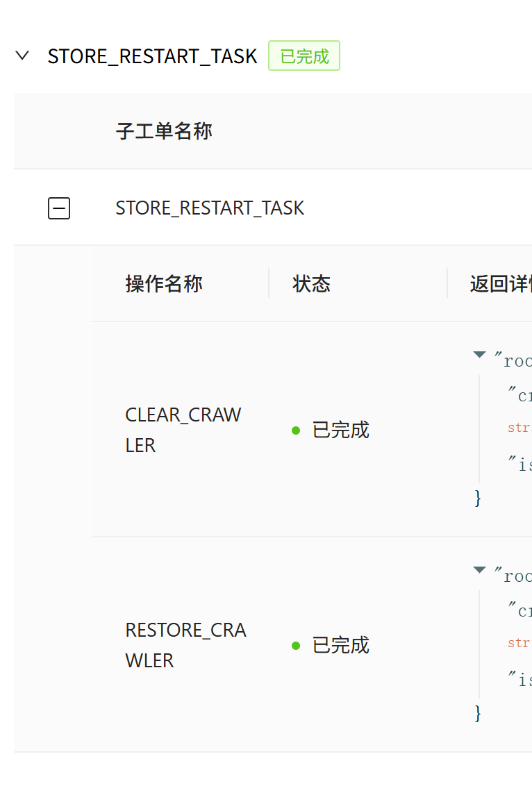Image resolution: width=532 pixels, height=786 pixels.
Task: Click the green 已完成 tag beside the title
Action: click(x=304, y=56)
